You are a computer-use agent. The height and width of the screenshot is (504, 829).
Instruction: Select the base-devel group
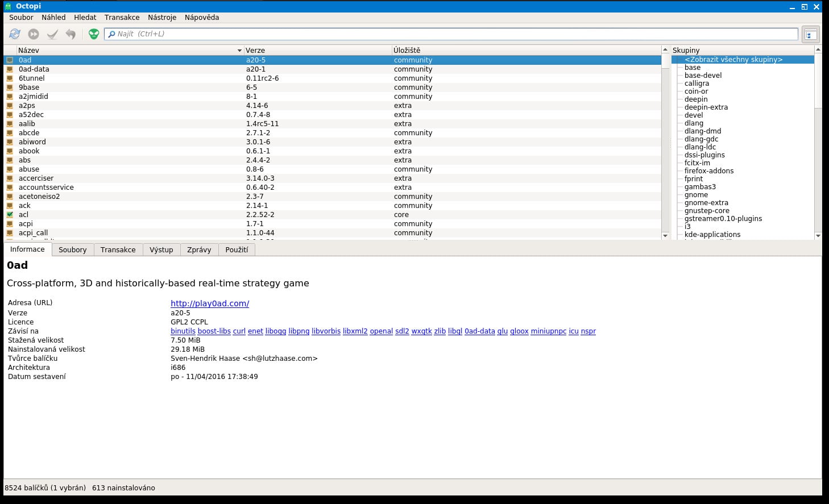(x=703, y=76)
